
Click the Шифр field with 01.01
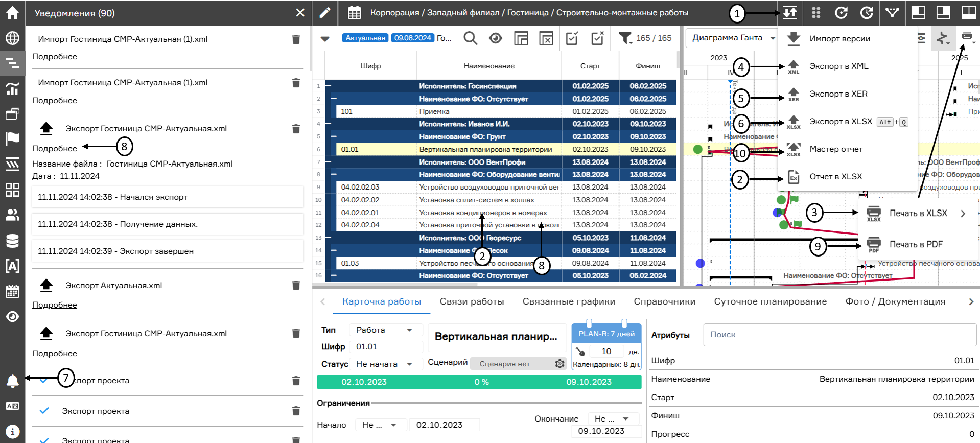click(x=387, y=347)
